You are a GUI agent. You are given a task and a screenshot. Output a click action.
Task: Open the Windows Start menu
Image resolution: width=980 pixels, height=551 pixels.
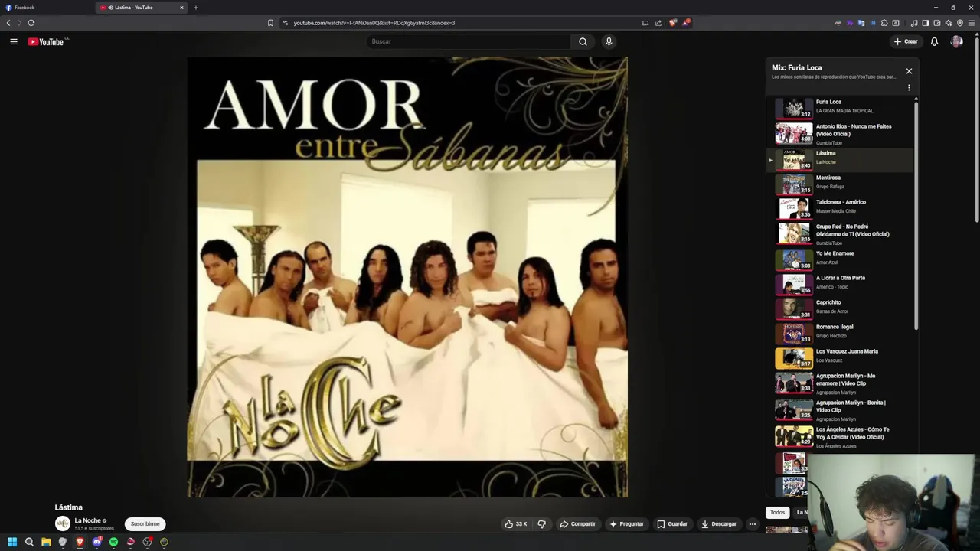coord(12,542)
